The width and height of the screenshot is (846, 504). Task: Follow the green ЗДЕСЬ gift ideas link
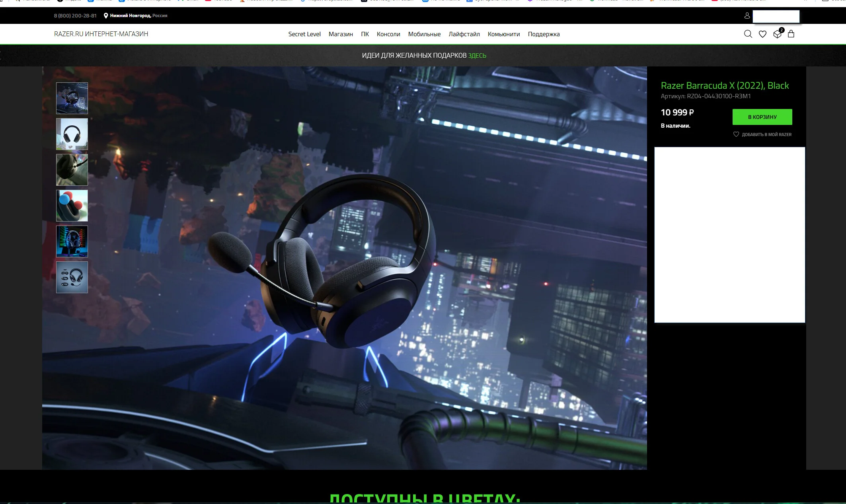pyautogui.click(x=477, y=56)
